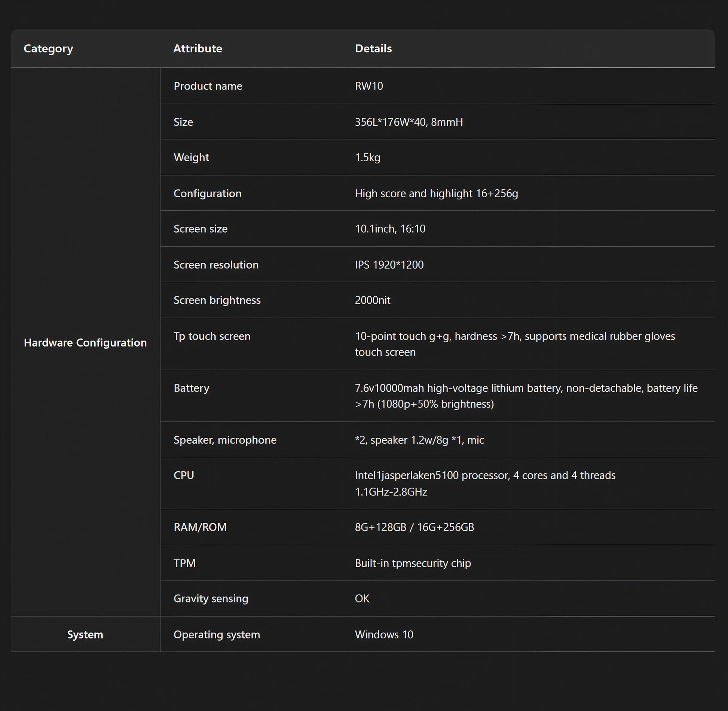Image resolution: width=728 pixels, height=711 pixels.
Task: Click the Tp touch screen attribute
Action: pos(212,336)
